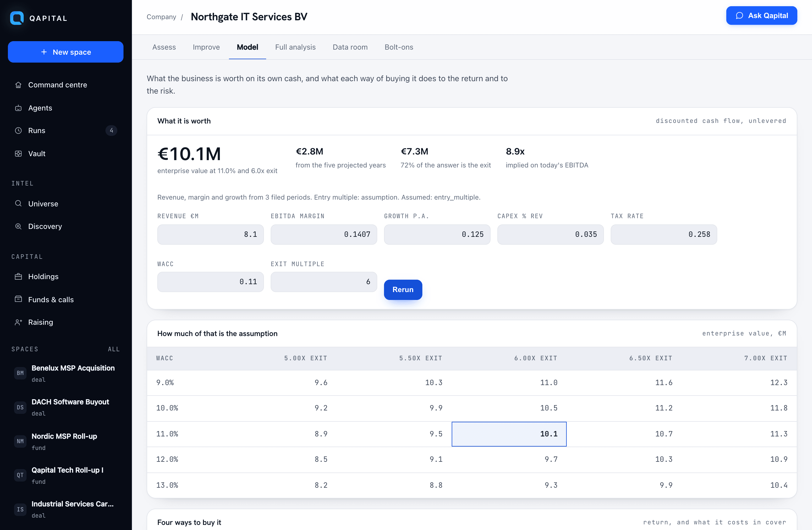
Task: Click the EBITDA margin input field
Action: coord(324,234)
